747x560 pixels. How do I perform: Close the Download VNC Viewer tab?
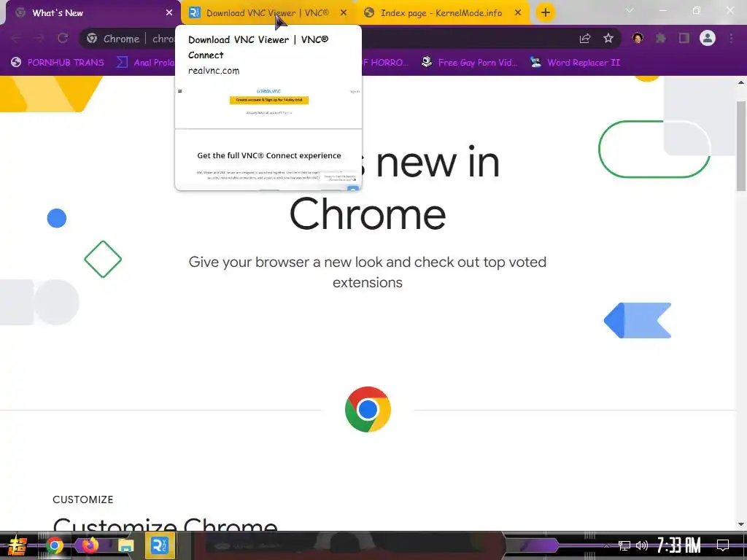(x=344, y=13)
